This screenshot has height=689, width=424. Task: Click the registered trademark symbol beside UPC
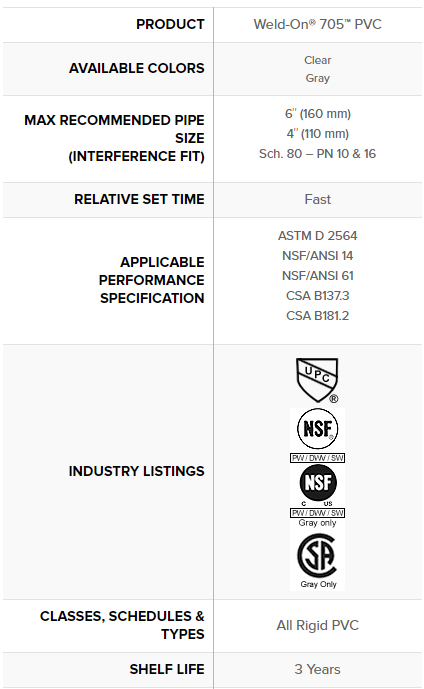coord(333,399)
